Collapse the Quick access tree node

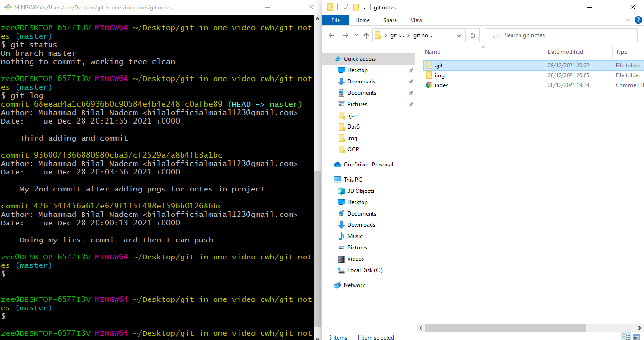(328, 59)
